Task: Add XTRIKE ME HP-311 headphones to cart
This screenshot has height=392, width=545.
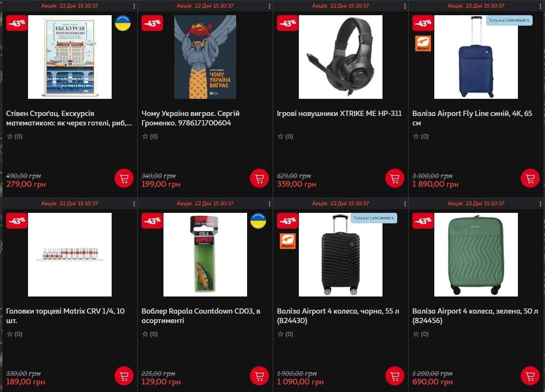Action: 395,178
